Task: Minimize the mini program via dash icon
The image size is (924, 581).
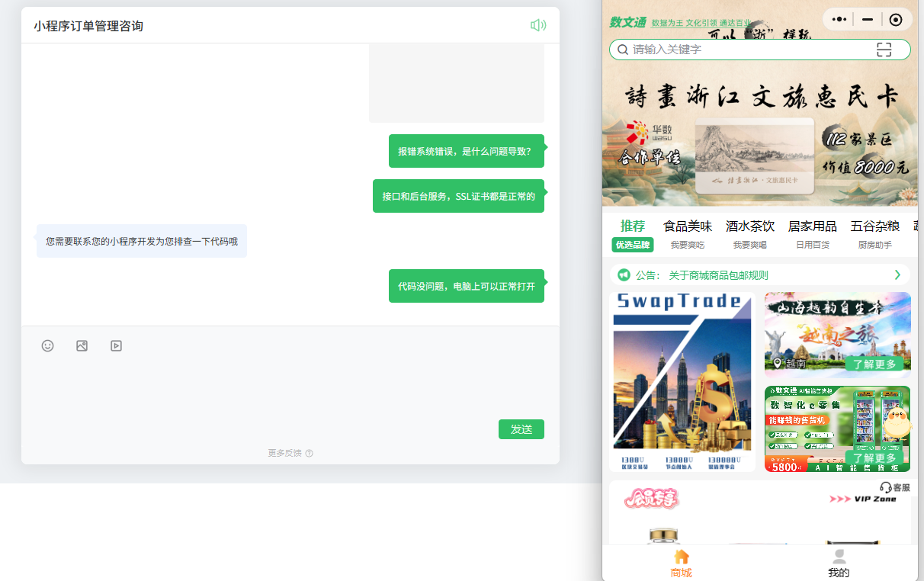Action: point(868,20)
